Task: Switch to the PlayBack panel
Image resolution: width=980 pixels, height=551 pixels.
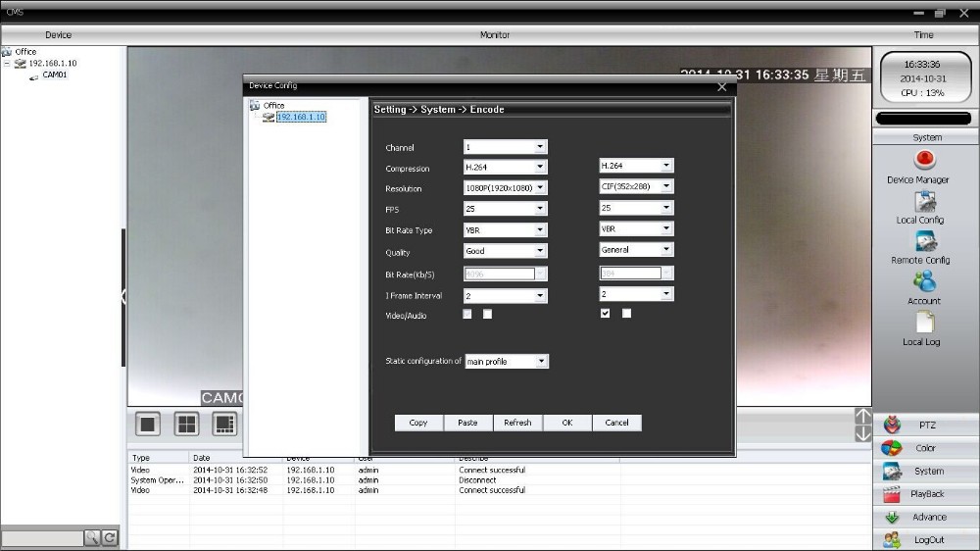Action: click(926, 494)
